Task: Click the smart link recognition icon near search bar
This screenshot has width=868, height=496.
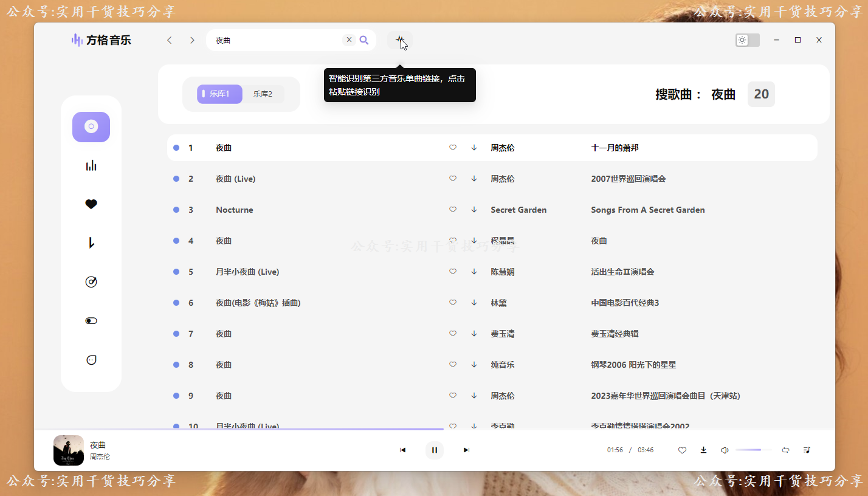Action: [x=400, y=40]
